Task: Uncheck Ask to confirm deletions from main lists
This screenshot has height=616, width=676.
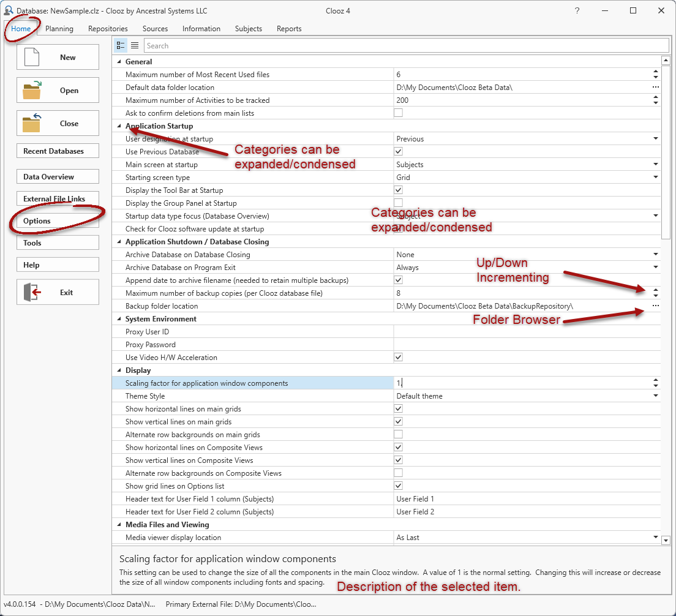Action: pos(398,113)
